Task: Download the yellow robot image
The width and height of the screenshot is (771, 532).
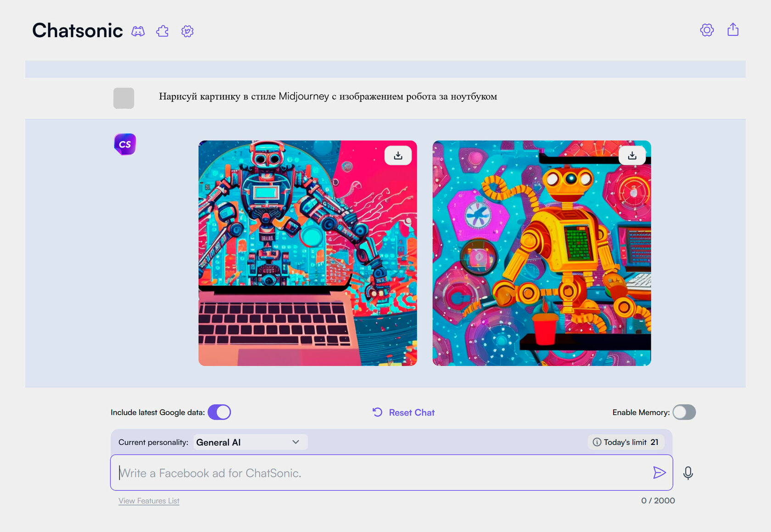Action: (632, 155)
